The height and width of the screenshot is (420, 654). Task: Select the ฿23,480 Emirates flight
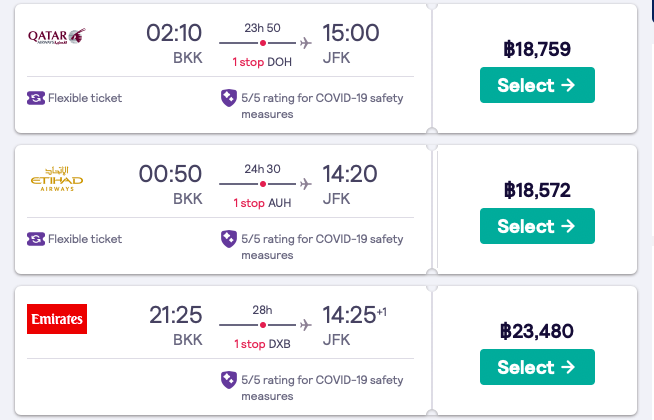[537, 367]
